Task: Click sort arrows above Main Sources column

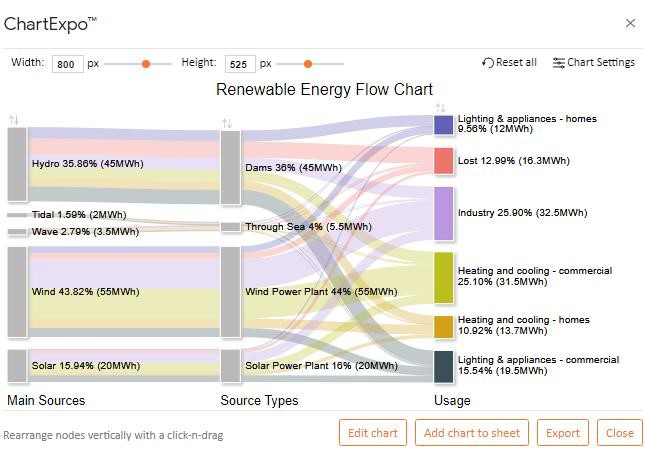Action: 14,120
